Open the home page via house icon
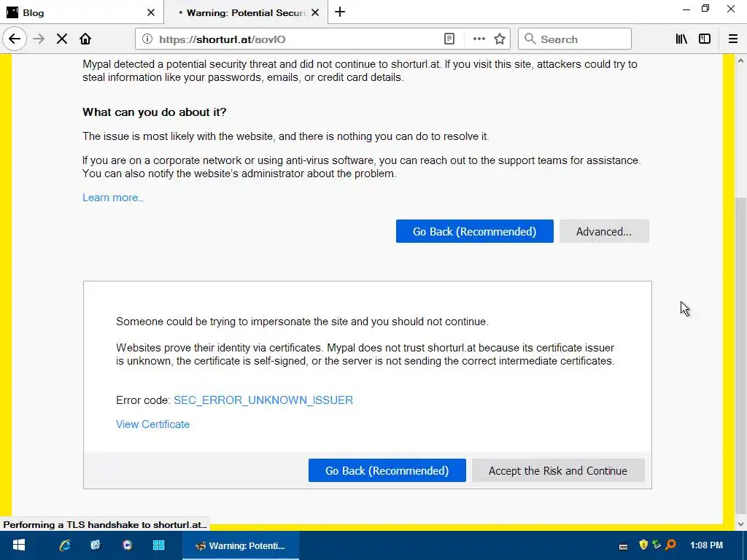Viewport: 747px width, 560px height. point(85,39)
